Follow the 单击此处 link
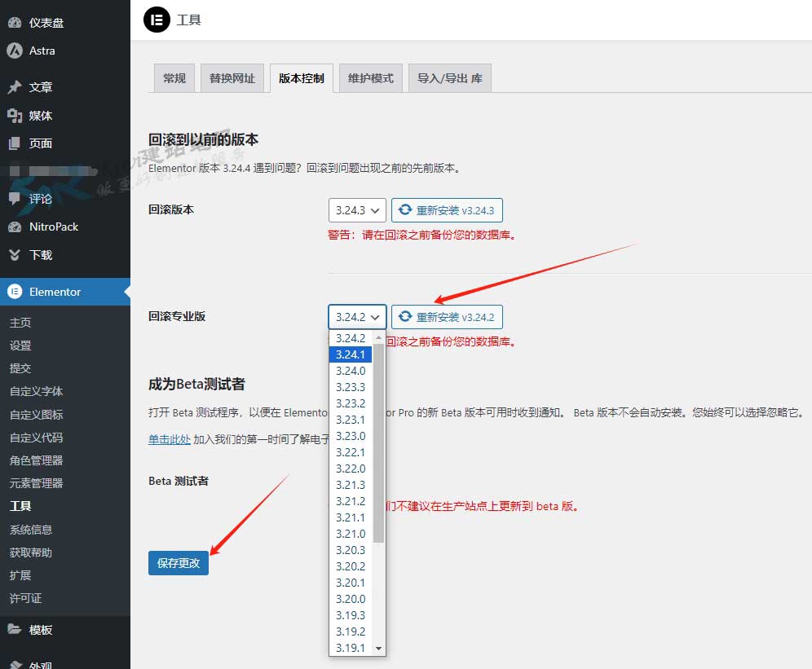 pyautogui.click(x=170, y=439)
